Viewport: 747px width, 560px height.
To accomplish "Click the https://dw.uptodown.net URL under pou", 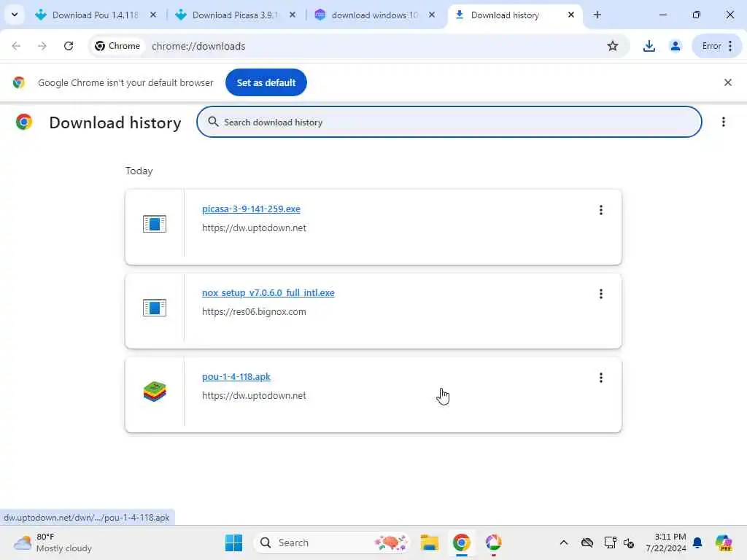I will [x=254, y=395].
